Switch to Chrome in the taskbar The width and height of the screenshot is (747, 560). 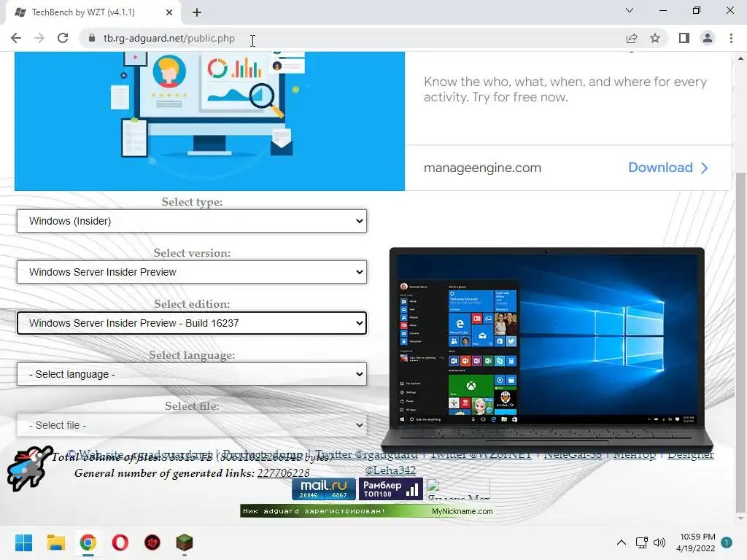pos(88,542)
